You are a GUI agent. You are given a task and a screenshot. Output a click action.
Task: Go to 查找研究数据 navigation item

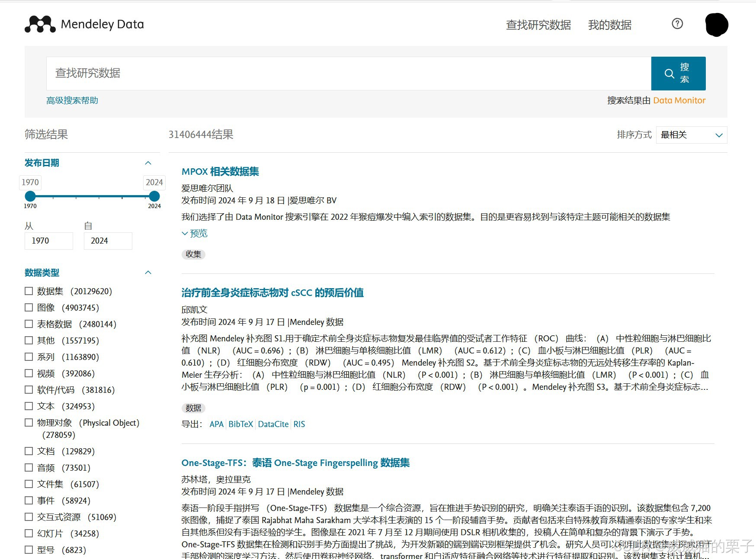538,25
